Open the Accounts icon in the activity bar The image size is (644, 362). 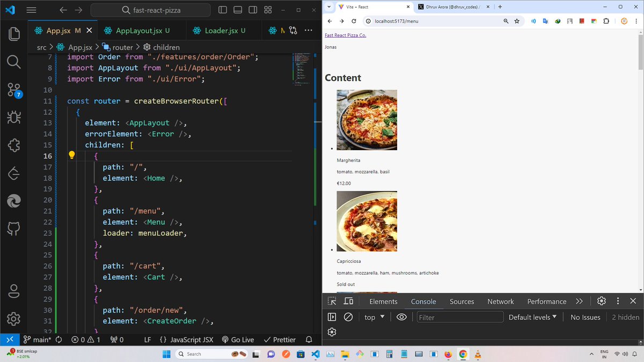[14, 291]
